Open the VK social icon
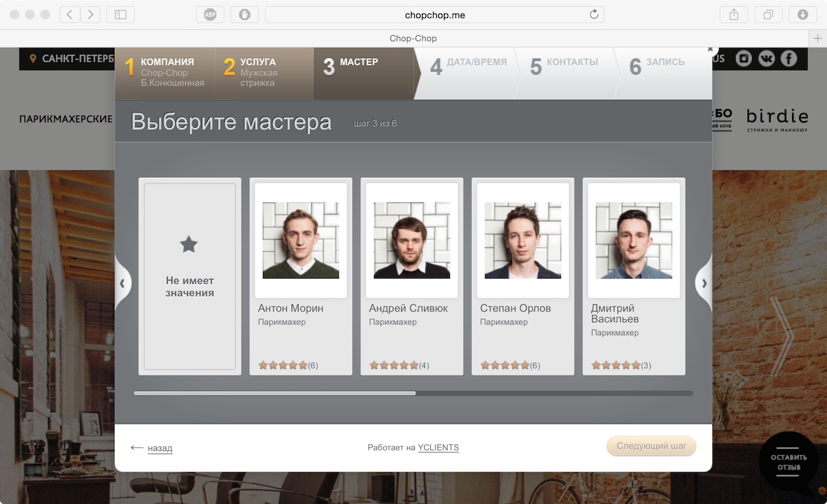 click(767, 59)
